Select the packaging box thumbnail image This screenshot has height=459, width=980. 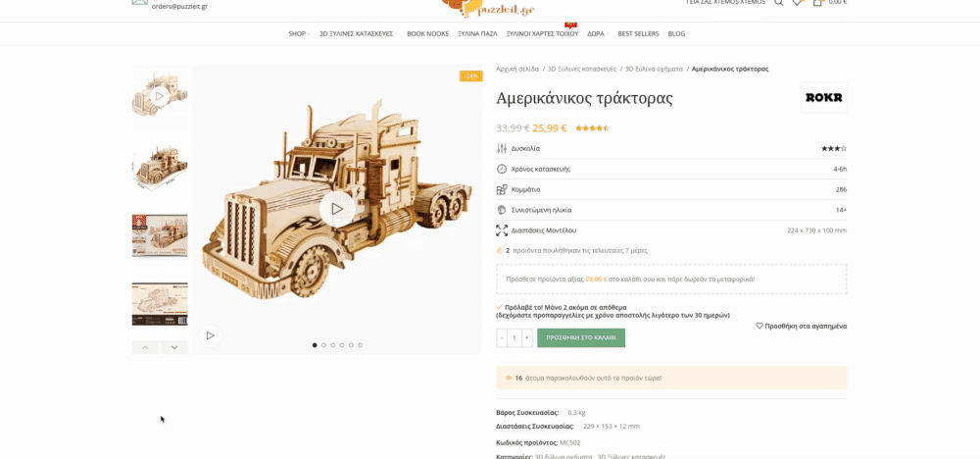(x=160, y=235)
